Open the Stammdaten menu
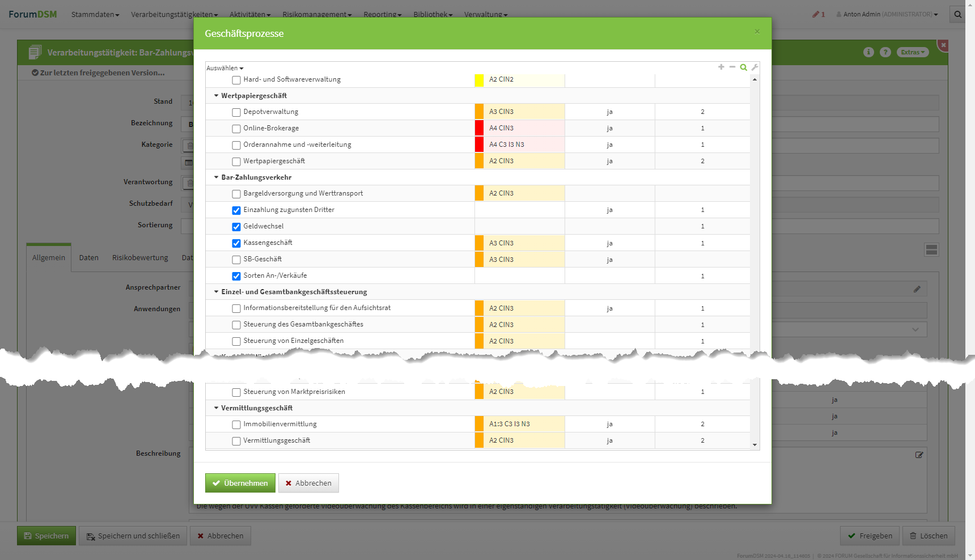This screenshot has width=975, height=560. (95, 15)
